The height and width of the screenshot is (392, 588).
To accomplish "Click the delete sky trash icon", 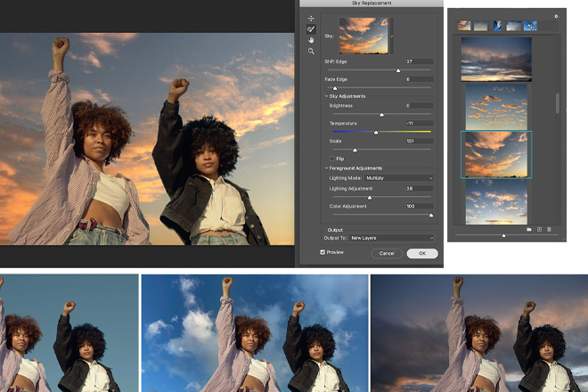I will (549, 229).
